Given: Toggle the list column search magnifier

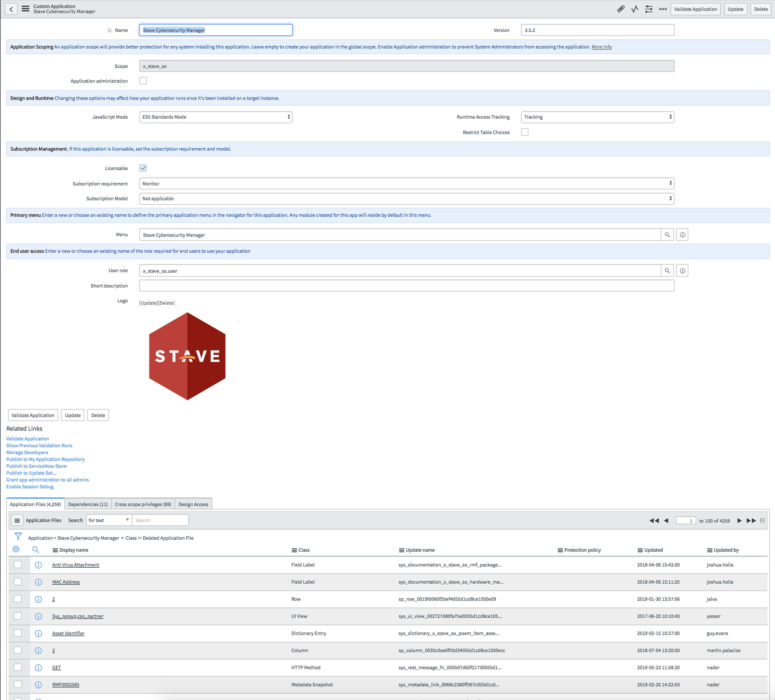Looking at the screenshot, I should (x=35, y=549).
